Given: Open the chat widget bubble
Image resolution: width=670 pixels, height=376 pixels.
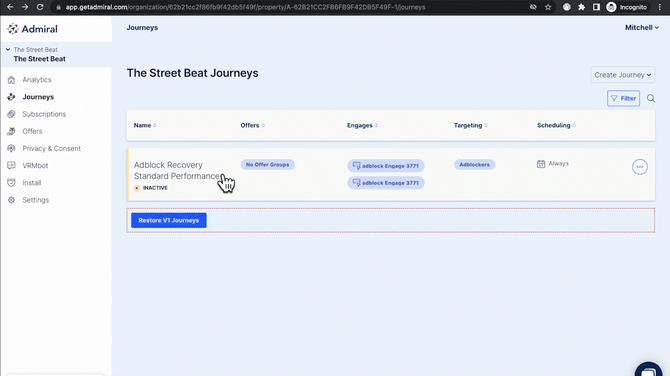Looking at the screenshot, I should [x=648, y=370].
